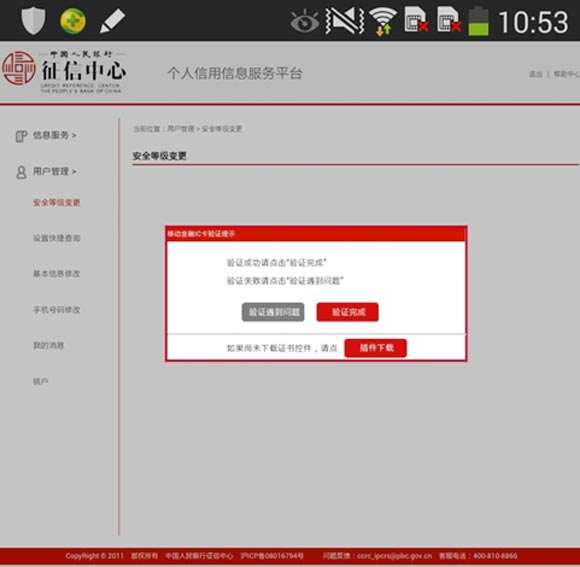Click the 插件下载 button
This screenshot has height=567, width=580.
coord(376,348)
